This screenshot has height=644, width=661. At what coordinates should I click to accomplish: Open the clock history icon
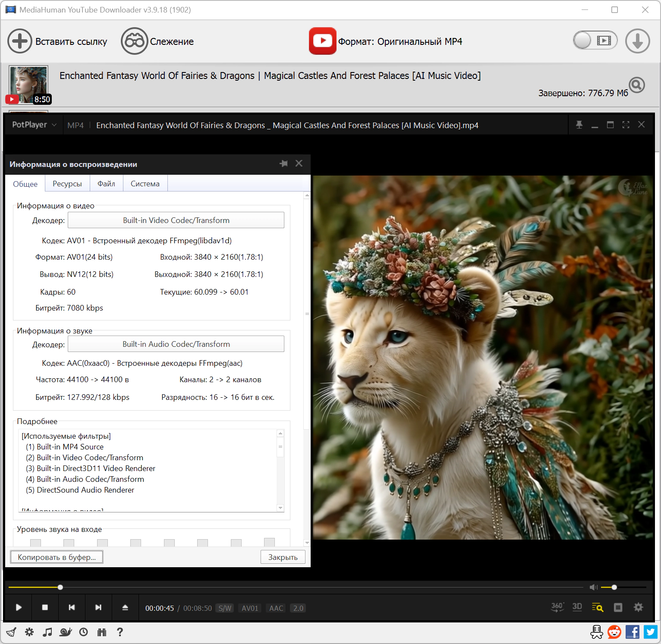coord(84,632)
